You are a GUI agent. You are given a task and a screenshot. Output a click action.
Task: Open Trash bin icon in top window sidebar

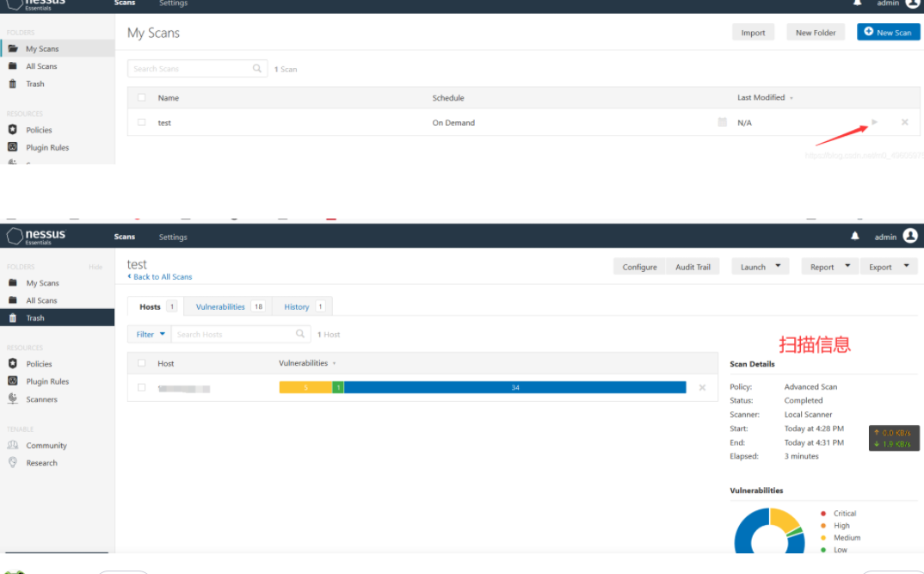pyautogui.click(x=13, y=83)
